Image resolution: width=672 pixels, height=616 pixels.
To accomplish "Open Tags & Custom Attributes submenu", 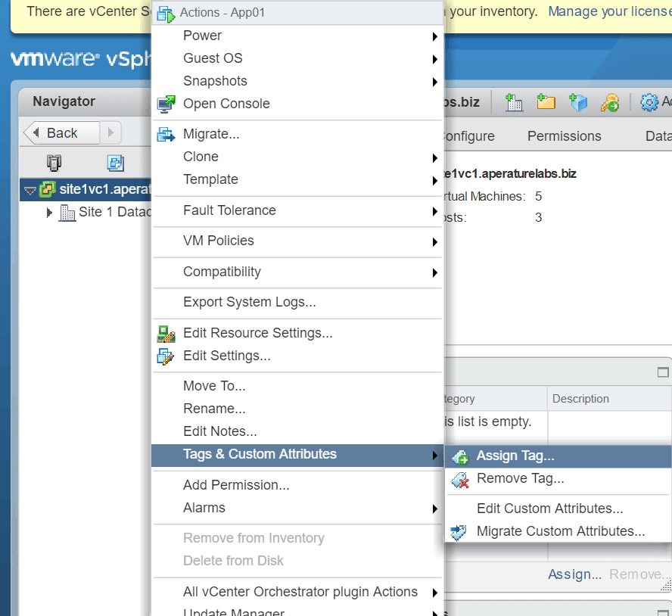I will (297, 454).
